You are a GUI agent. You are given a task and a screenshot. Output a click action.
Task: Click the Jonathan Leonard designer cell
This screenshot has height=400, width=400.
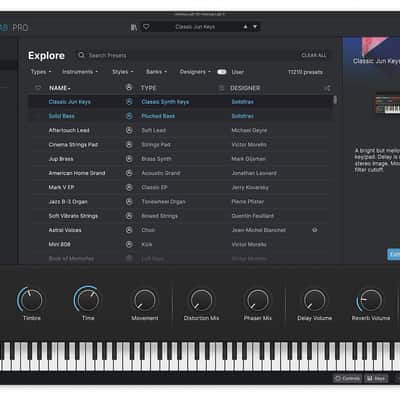coord(254,173)
